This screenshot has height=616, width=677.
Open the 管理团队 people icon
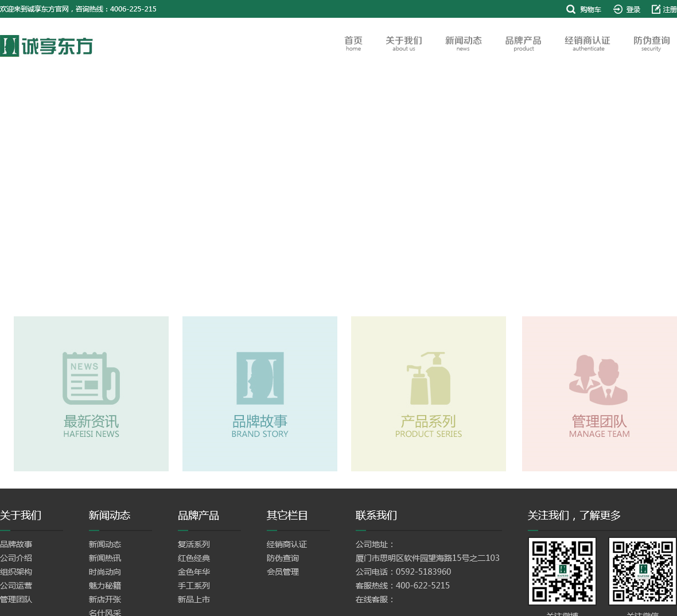(598, 379)
